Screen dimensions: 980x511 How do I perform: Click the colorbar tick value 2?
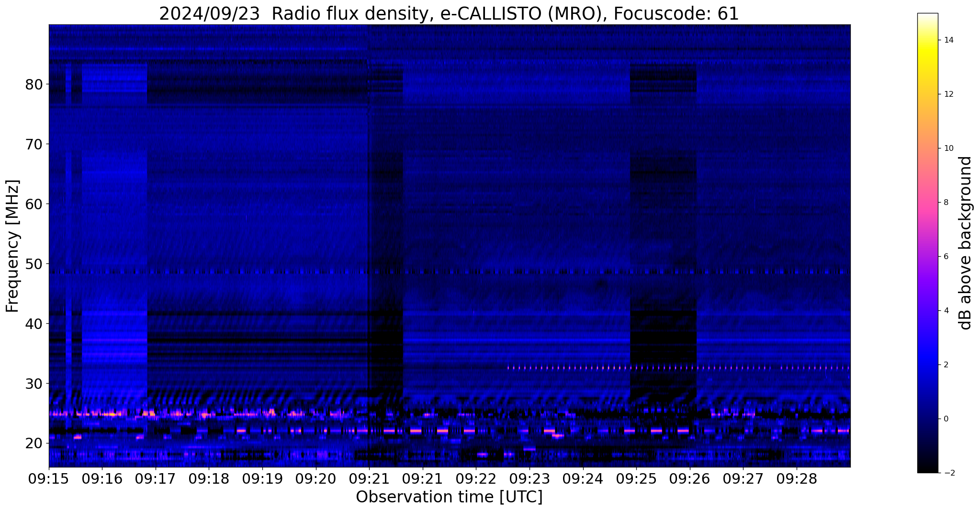(x=946, y=364)
